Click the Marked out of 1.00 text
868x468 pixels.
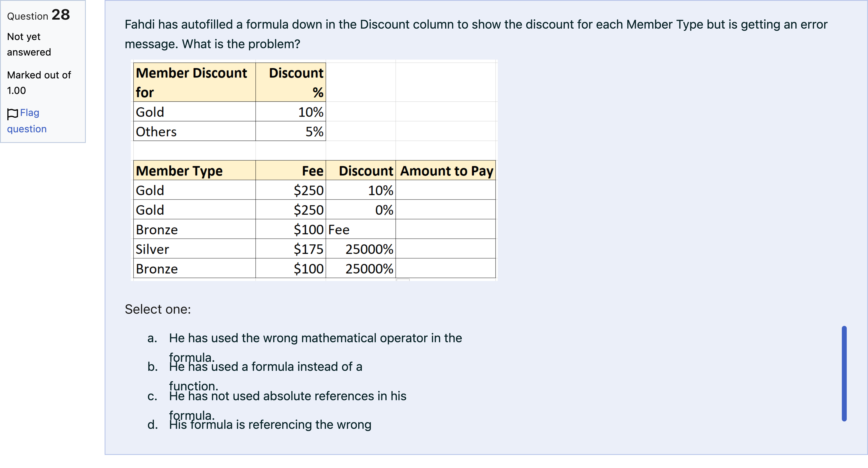pos(39,82)
